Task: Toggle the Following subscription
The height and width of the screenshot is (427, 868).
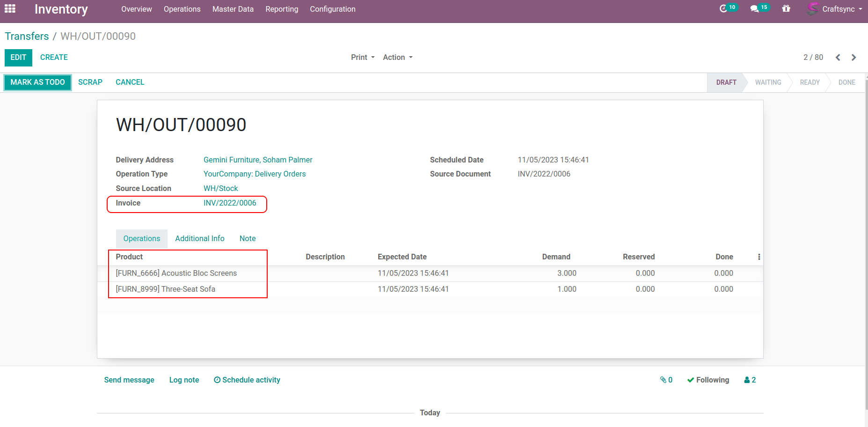Action: point(708,380)
